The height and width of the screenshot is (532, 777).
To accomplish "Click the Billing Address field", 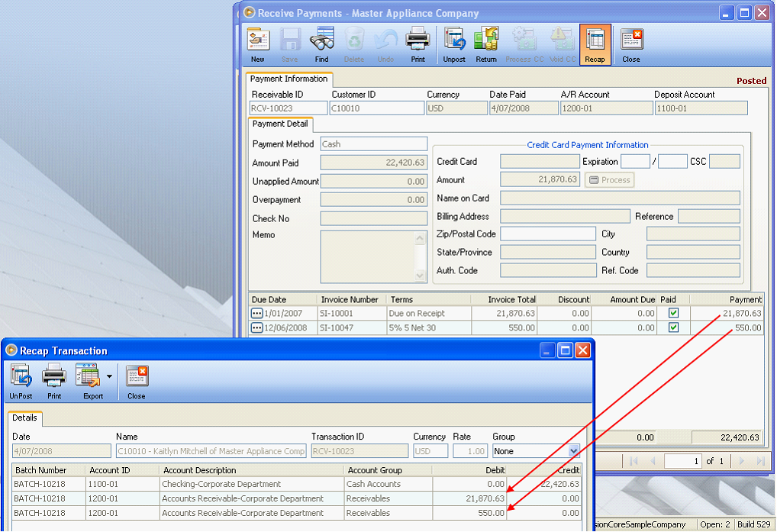I will pos(565,217).
